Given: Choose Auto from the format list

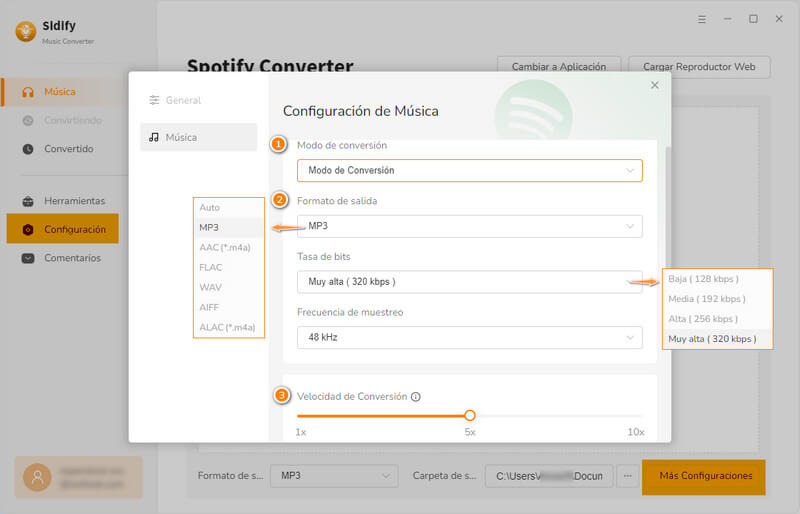Looking at the screenshot, I should pyautogui.click(x=229, y=208).
